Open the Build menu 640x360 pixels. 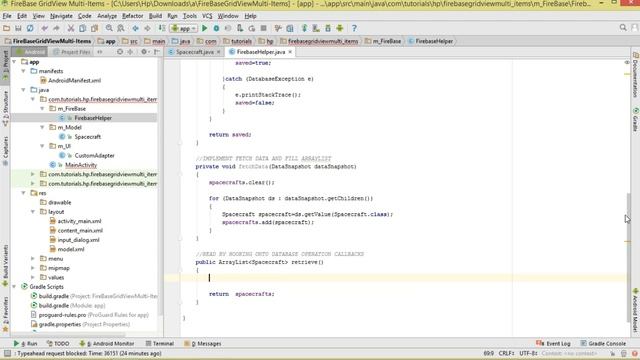pos(155,16)
